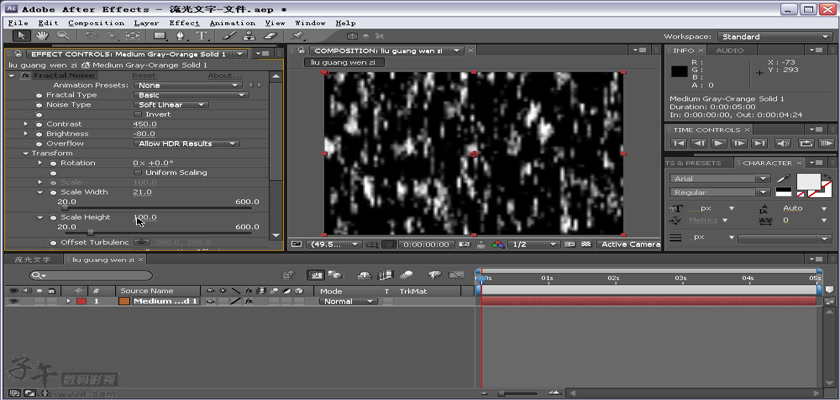This screenshot has height=400, width=840.
Task: Click Reset for Fractal Noise
Action: 144,76
